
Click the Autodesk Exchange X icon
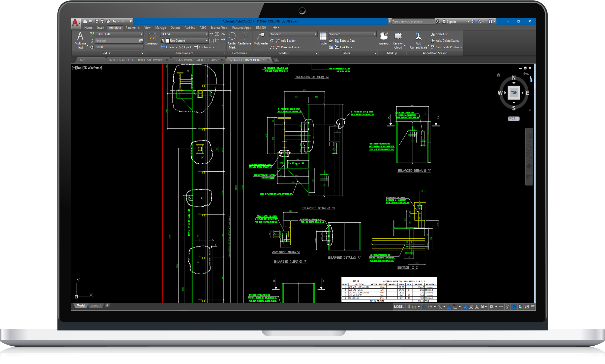point(473,21)
